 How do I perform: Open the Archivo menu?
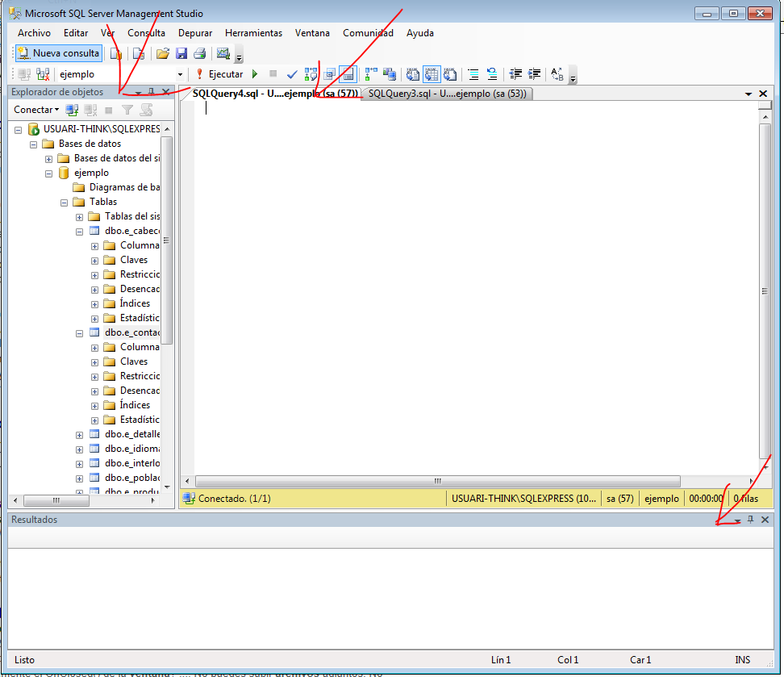pyautogui.click(x=34, y=33)
